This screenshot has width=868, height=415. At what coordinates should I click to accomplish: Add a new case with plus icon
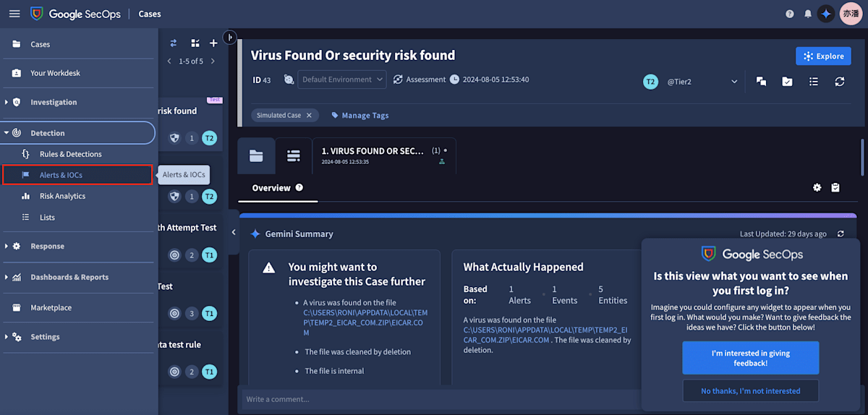pos(213,43)
